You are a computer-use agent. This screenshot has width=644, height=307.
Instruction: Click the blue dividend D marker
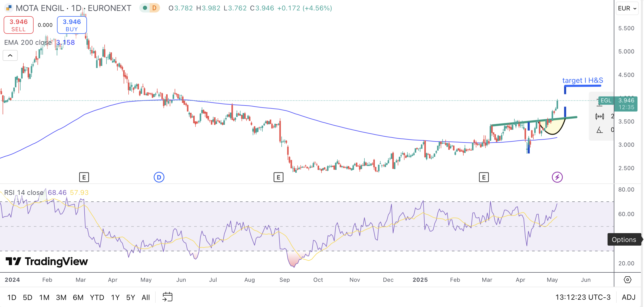pyautogui.click(x=159, y=177)
